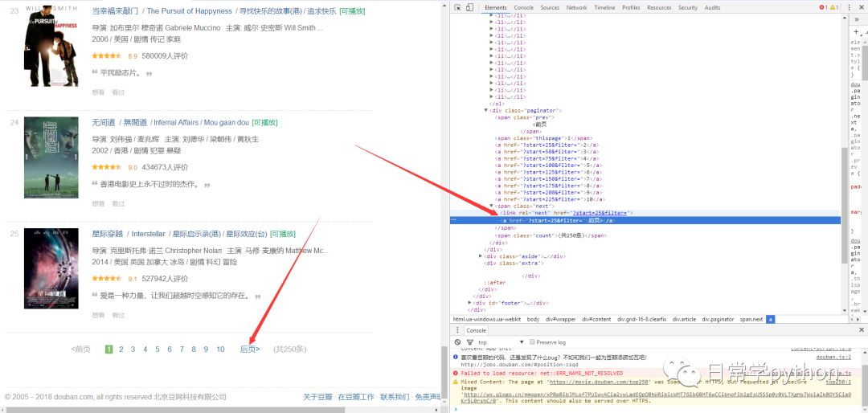Open the Security tab
Viewport: 868px width, 413px height.
coord(687,7)
